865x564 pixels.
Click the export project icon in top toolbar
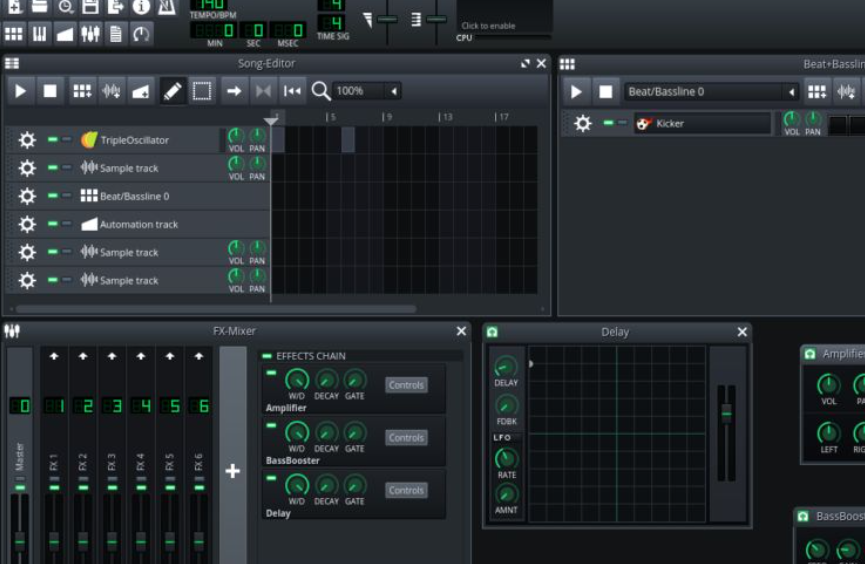[116, 7]
